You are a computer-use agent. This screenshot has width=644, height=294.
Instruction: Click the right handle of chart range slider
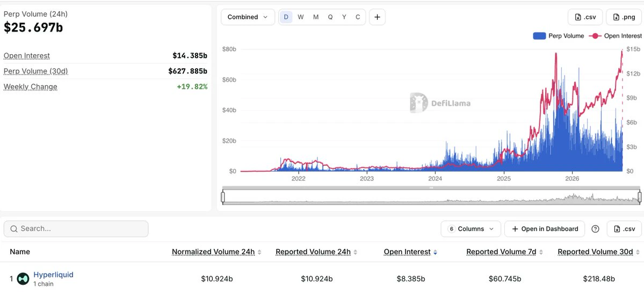(x=640, y=197)
